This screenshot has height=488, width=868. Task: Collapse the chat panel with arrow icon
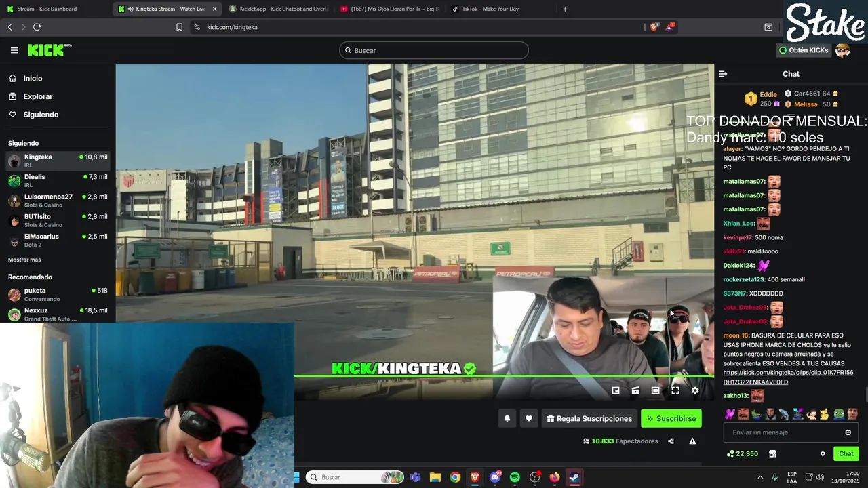[x=723, y=74]
